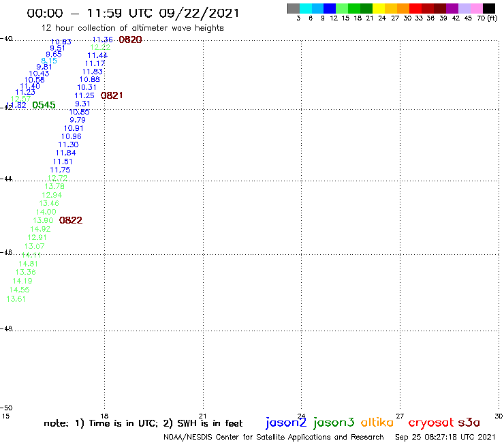Viewport: 504px width, 443px height.
Task: Click the cyan legend color swatch
Action: pyautogui.click(x=306, y=8)
